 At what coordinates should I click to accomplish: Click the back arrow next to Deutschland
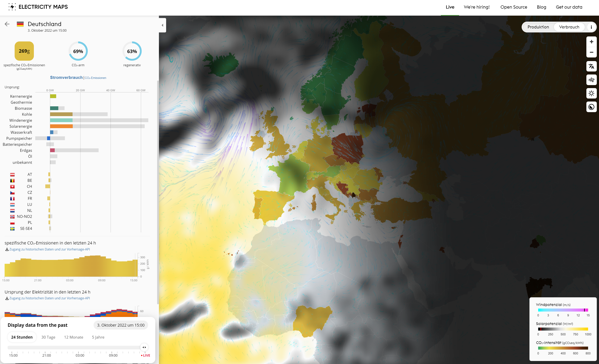tap(7, 24)
